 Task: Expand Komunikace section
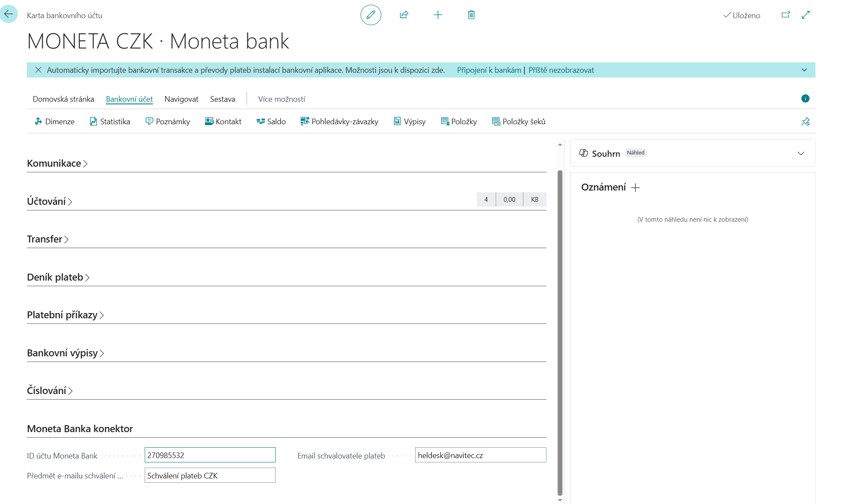coord(57,163)
